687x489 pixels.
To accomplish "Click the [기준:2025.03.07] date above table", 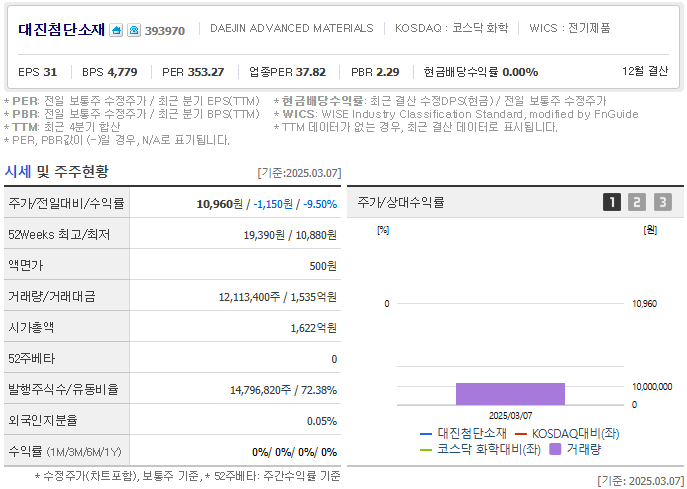I will (x=299, y=173).
